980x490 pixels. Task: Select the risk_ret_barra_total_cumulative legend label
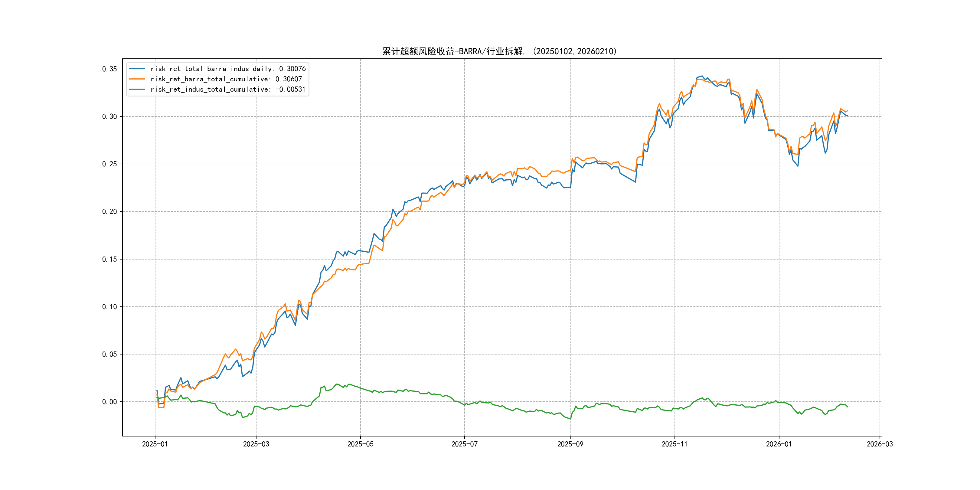[x=226, y=79]
